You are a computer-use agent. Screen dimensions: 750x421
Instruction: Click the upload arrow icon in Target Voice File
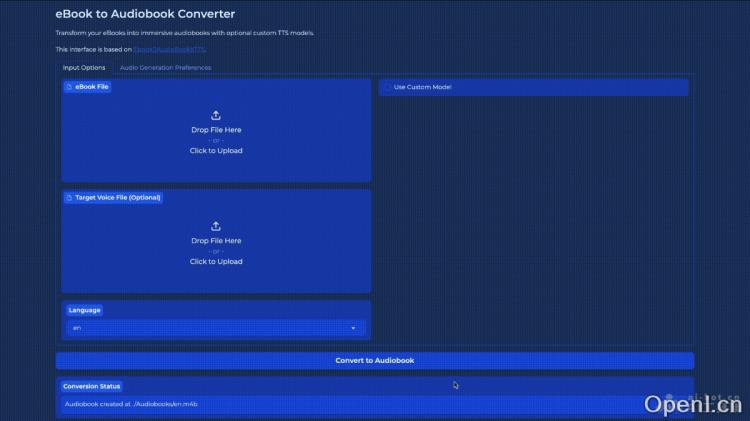[x=216, y=226]
